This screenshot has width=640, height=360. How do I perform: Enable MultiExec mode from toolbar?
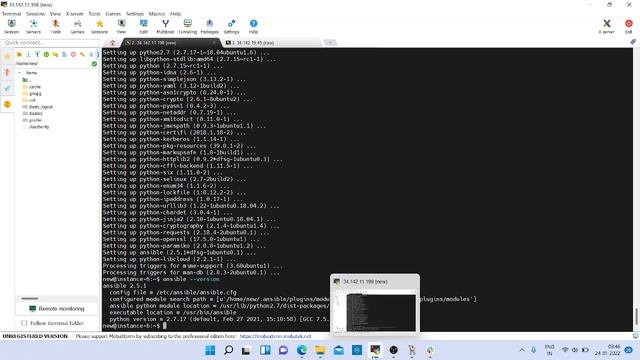pos(165,27)
